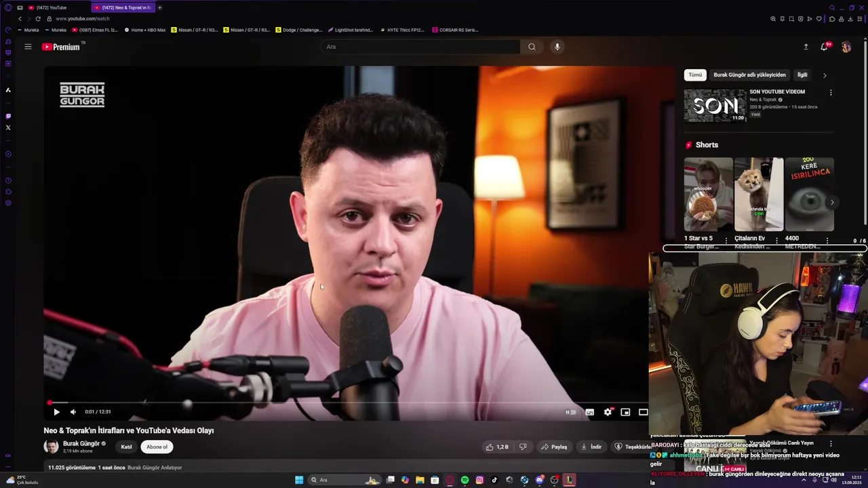Screen dimensions: 868x488
Task: Mute the video volume speaker icon
Action: (x=73, y=411)
